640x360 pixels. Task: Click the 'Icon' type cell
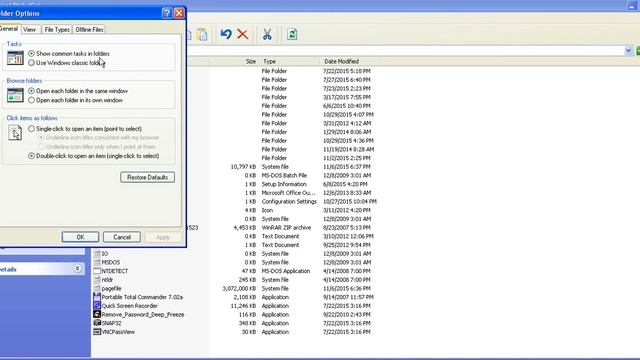(x=267, y=210)
